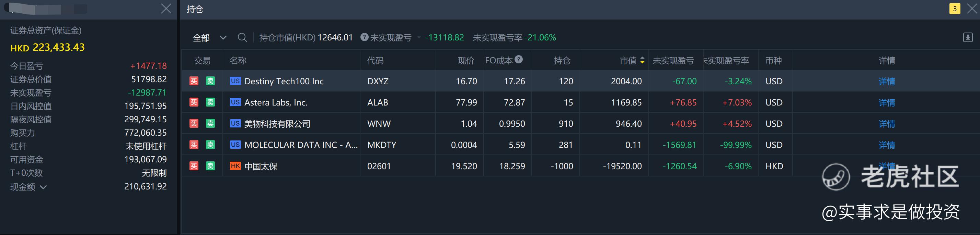Click the buy icon for WNW row
Screen dimensions: 980x235
pyautogui.click(x=194, y=123)
